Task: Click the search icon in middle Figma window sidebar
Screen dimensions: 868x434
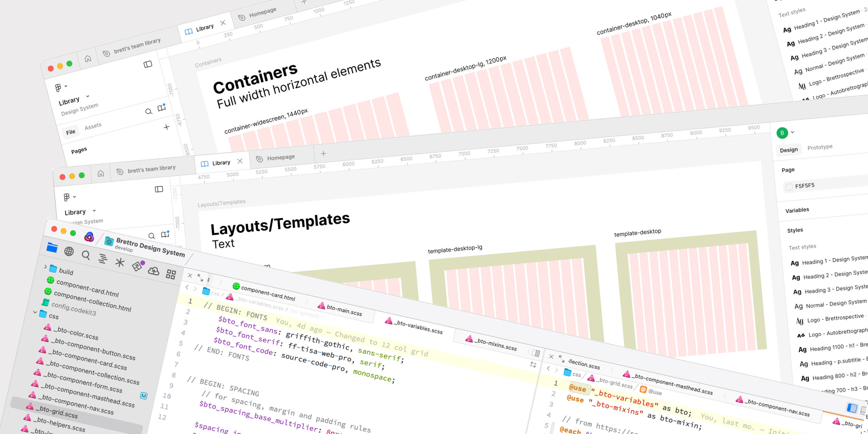Action: [x=152, y=236]
